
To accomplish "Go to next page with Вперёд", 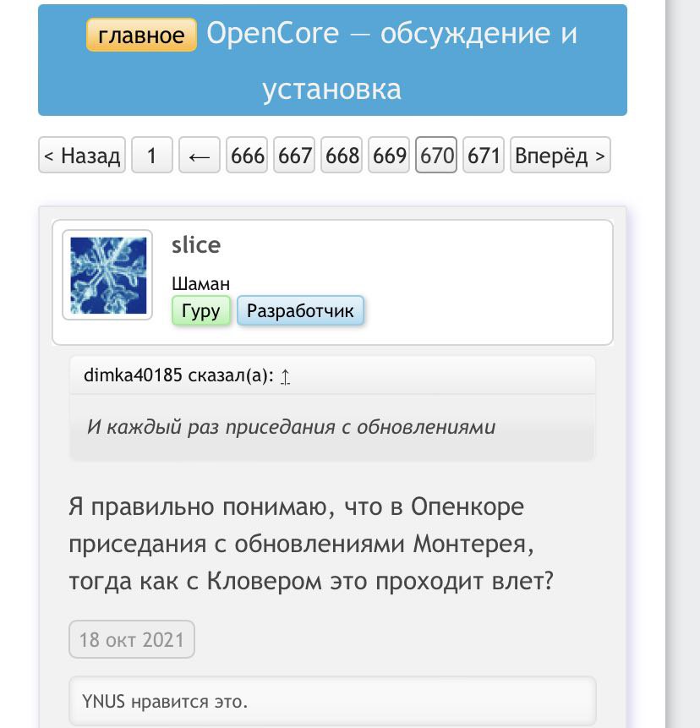I will 561,155.
